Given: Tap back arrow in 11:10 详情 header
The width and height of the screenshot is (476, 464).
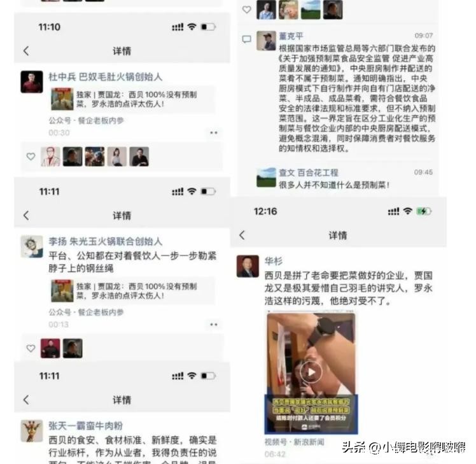Looking at the screenshot, I should tap(27, 51).
